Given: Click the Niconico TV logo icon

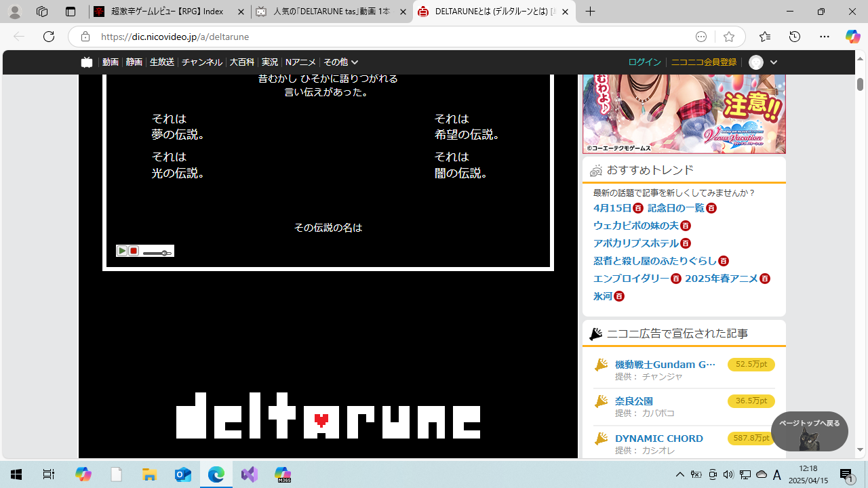Looking at the screenshot, I should [87, 62].
